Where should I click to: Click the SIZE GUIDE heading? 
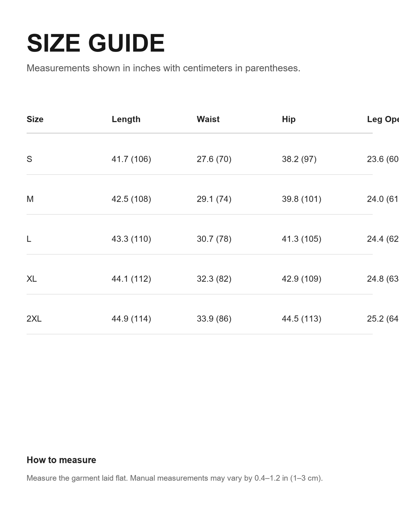pyautogui.click(x=96, y=43)
